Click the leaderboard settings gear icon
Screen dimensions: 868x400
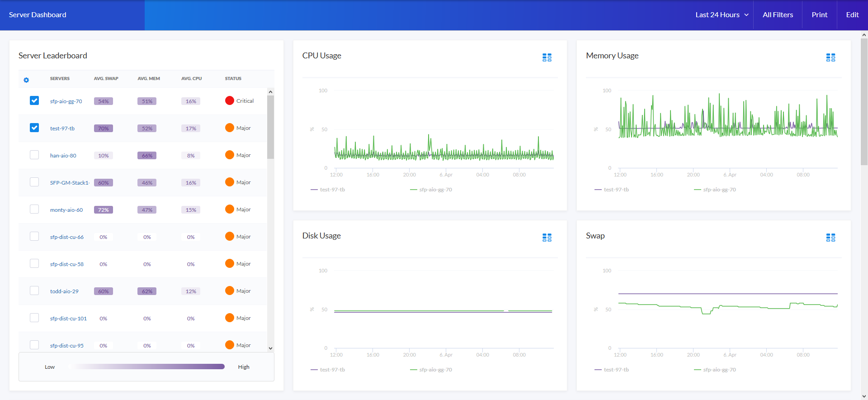[x=26, y=80]
